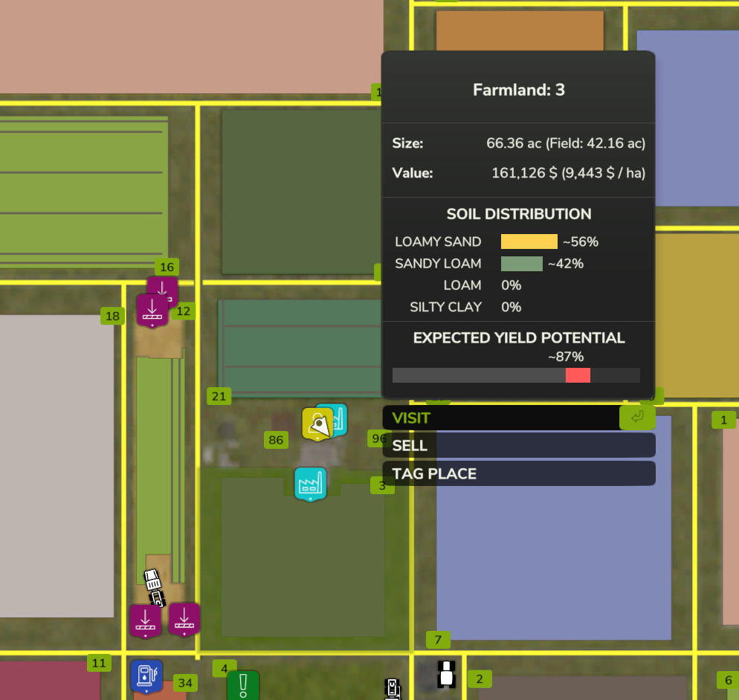Click the size value "66.36 ac (Field: 42.16 ac)"
739x700 pixels.
tap(566, 143)
